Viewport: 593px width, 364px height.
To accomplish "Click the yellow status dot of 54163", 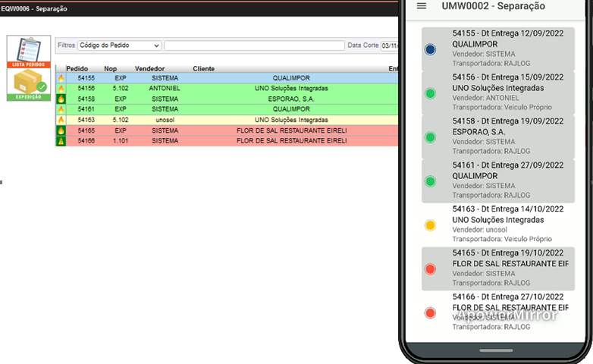I will tap(430, 225).
